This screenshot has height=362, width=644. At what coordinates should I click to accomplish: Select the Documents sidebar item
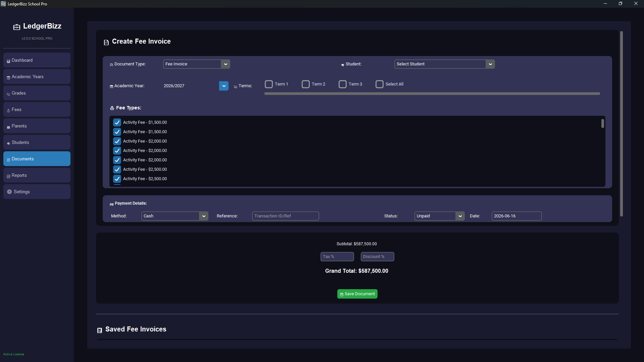(x=37, y=159)
